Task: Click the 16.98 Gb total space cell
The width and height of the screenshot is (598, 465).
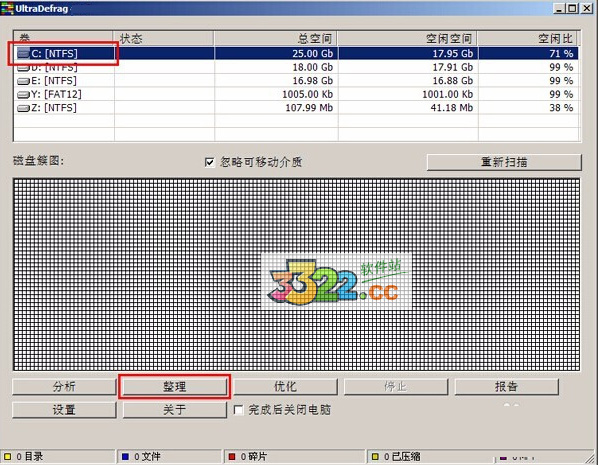Action: click(276, 81)
